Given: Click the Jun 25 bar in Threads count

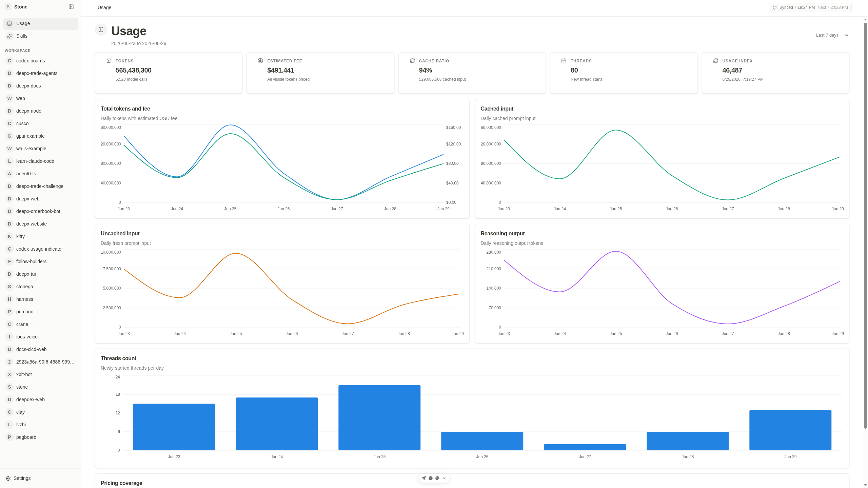Looking at the screenshot, I should point(379,417).
